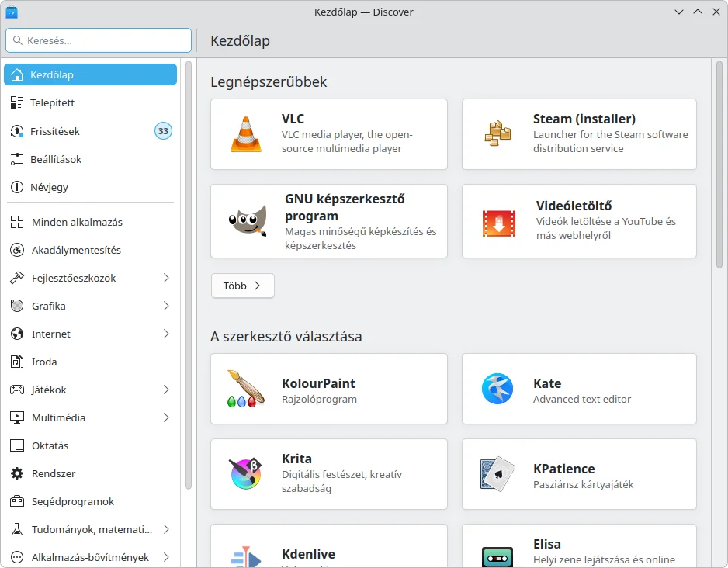
Task: Click the GIMP mascot icon
Action: 248,221
